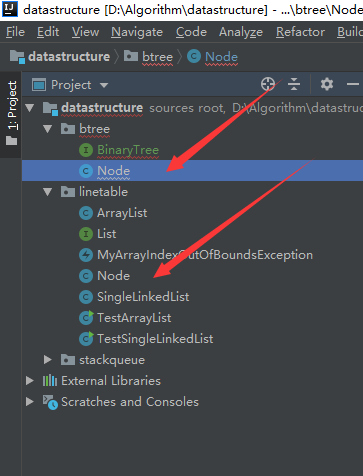Image resolution: width=363 pixels, height=476 pixels.
Task: Select the List interface
Action: [107, 234]
